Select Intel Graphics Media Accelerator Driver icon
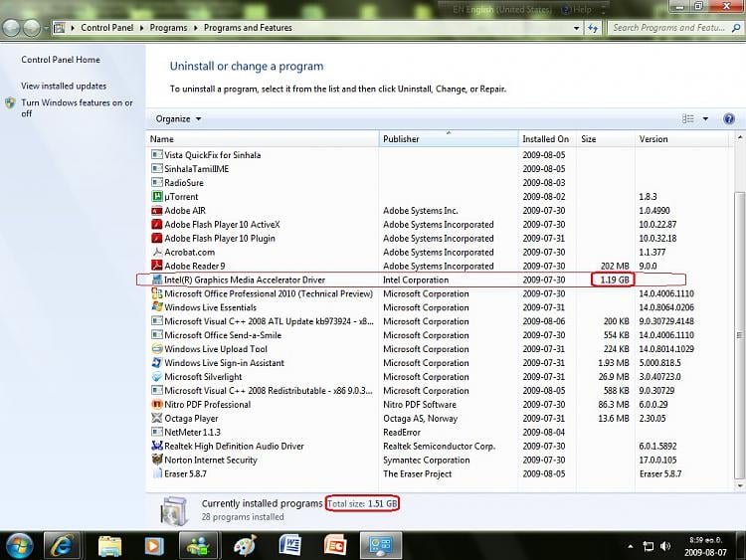This screenshot has width=746, height=560. 156,280
